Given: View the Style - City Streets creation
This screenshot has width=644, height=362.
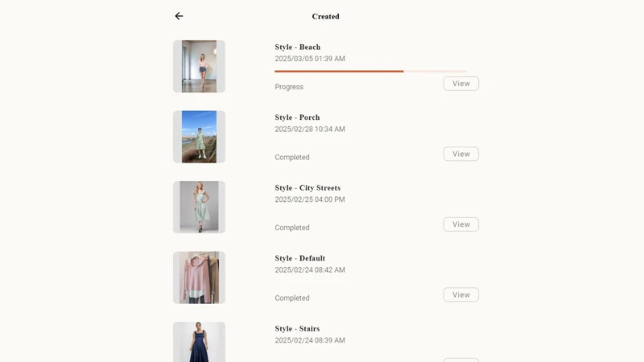Looking at the screenshot, I should pyautogui.click(x=460, y=224).
